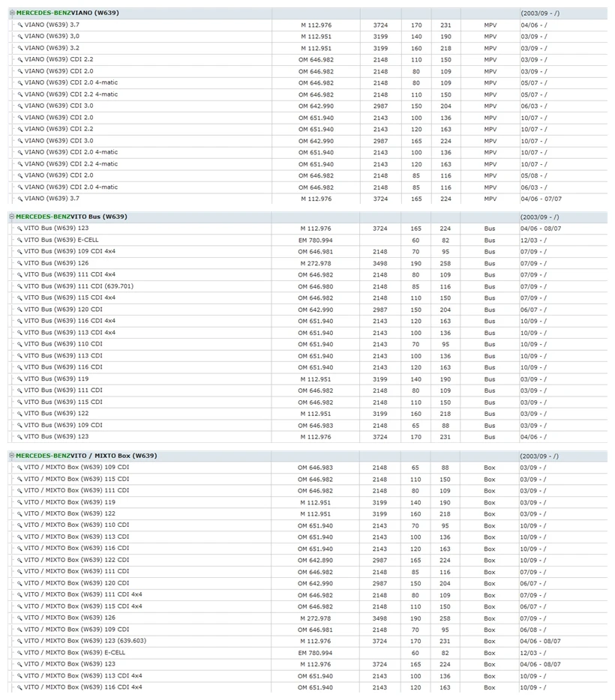Select VITO Bus (W639) 113 CDI 4x4 row

(x=307, y=333)
